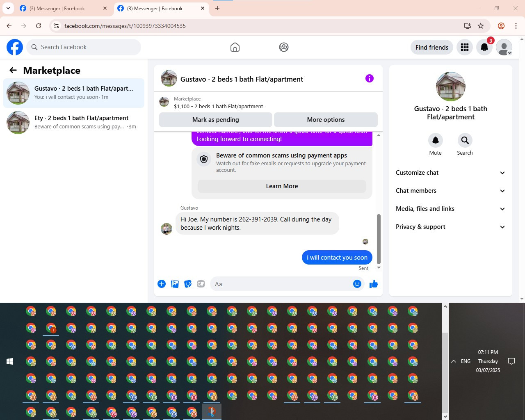The image size is (525, 420).
Task: Click Learn More in scam warning
Action: pos(282,186)
